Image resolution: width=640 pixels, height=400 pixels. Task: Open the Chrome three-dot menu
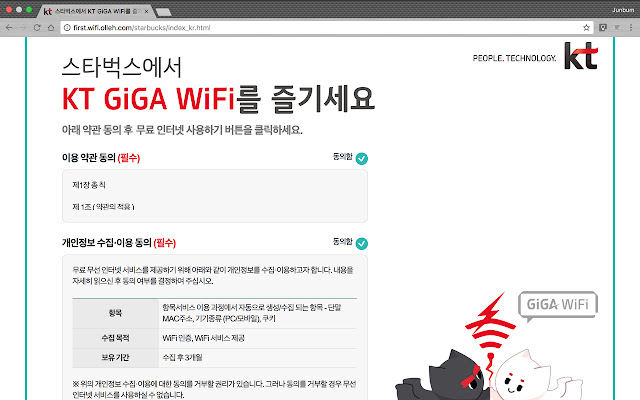point(631,28)
